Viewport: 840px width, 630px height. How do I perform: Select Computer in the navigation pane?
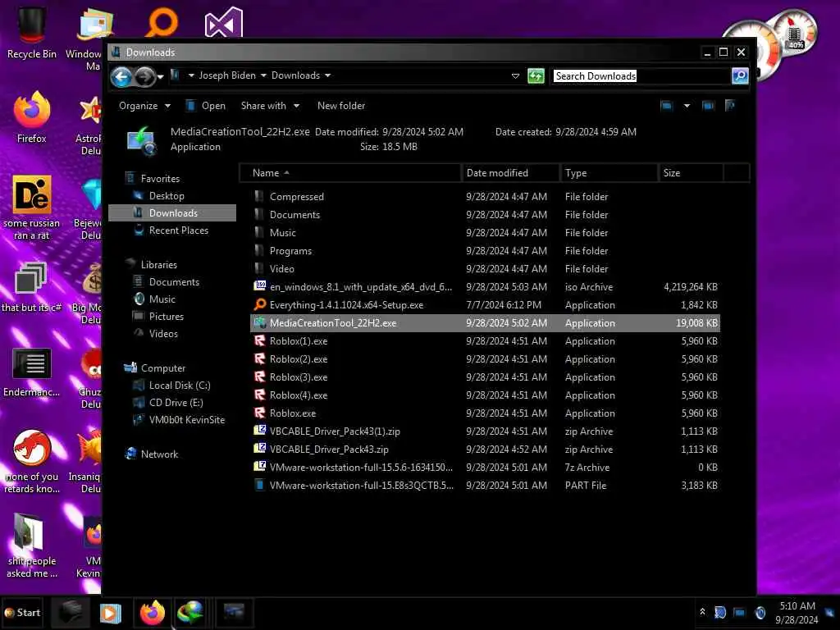(x=163, y=368)
